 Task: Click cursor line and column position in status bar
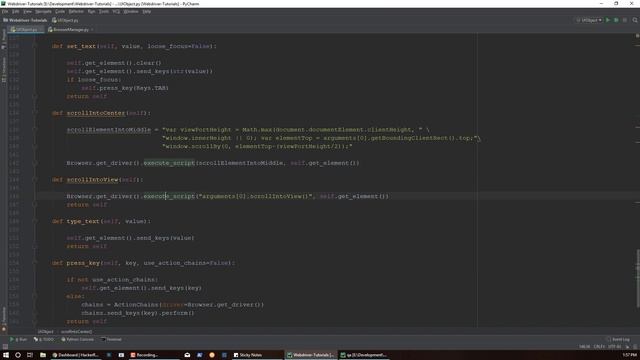584,347
